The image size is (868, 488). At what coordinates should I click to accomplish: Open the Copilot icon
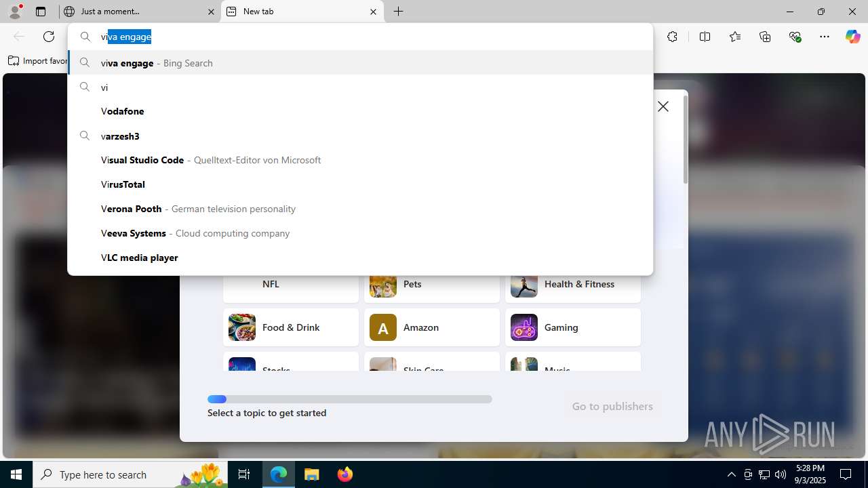pos(852,37)
